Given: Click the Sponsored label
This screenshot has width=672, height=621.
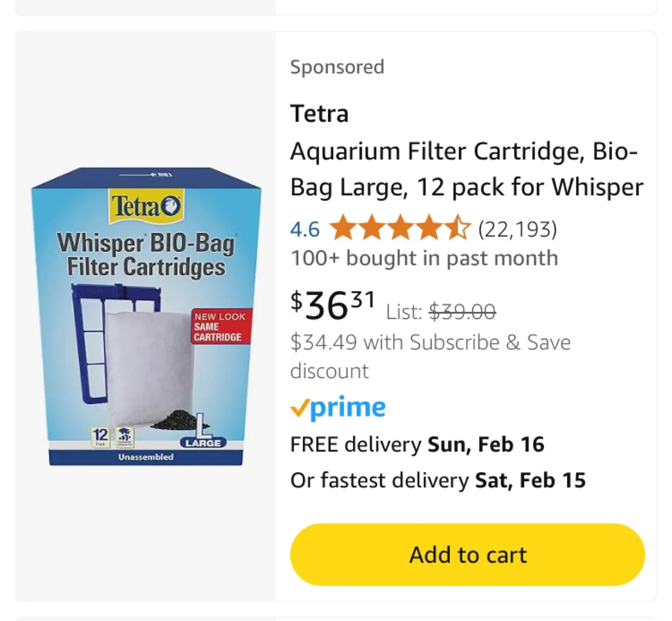Looking at the screenshot, I should click(337, 67).
